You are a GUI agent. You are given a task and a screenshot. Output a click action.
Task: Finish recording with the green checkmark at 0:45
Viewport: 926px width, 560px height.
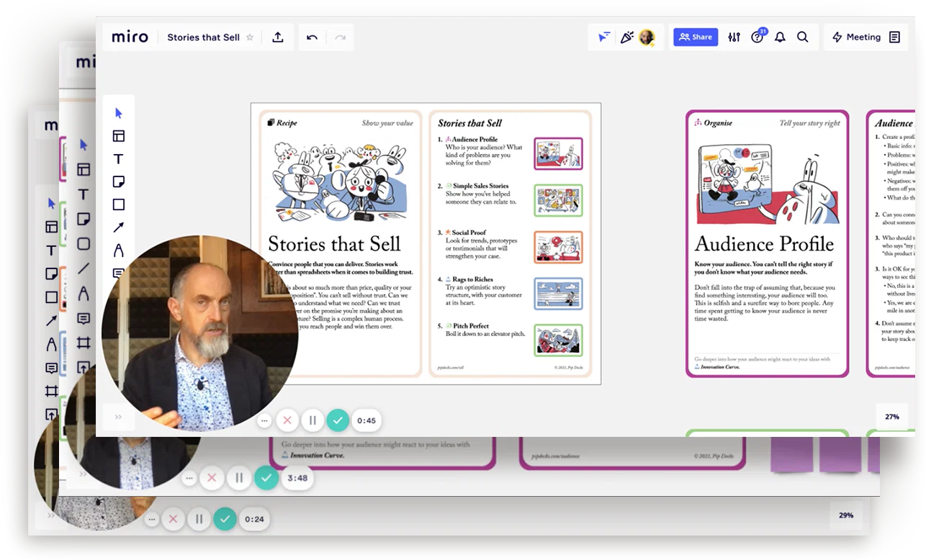(x=338, y=420)
